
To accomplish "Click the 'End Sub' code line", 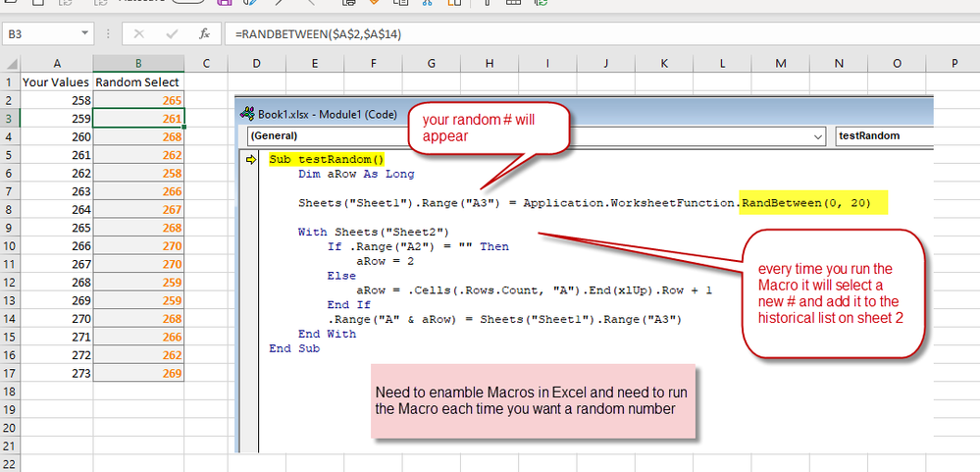I will tap(294, 348).
